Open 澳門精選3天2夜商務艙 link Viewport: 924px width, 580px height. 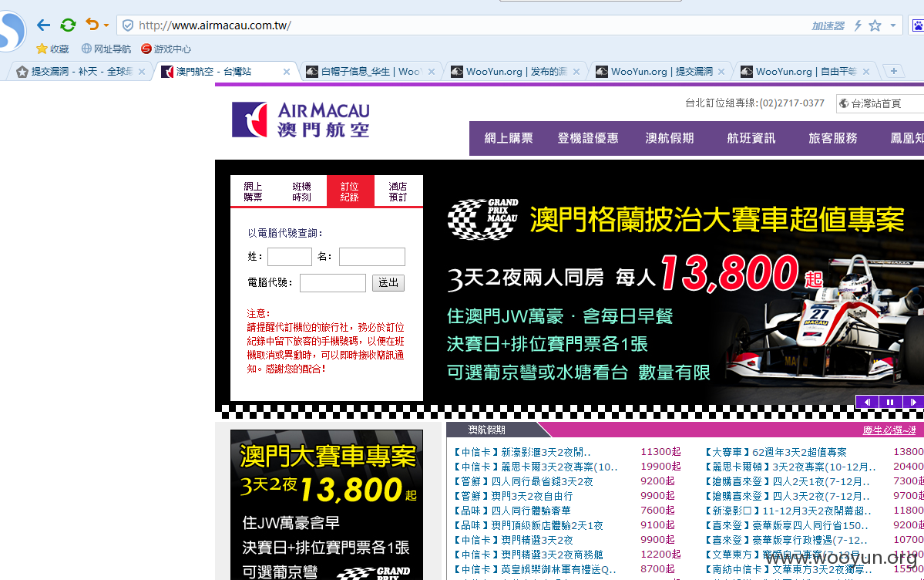point(528,555)
